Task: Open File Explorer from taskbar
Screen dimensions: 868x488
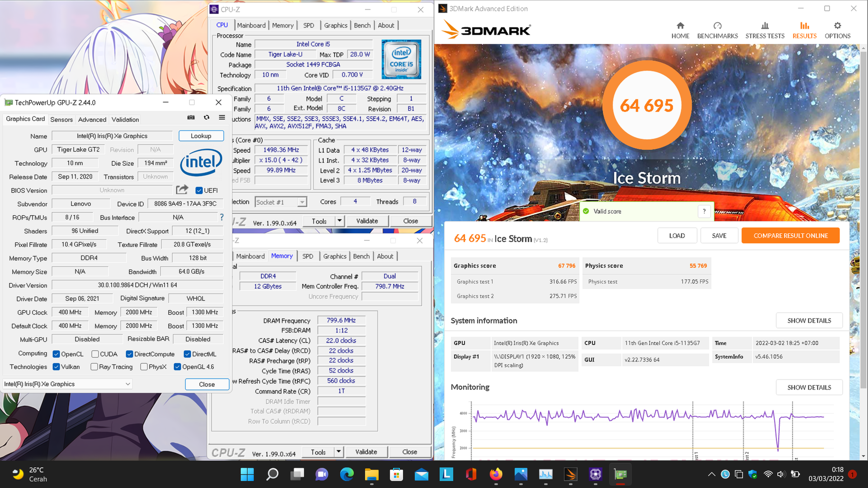Action: (372, 474)
